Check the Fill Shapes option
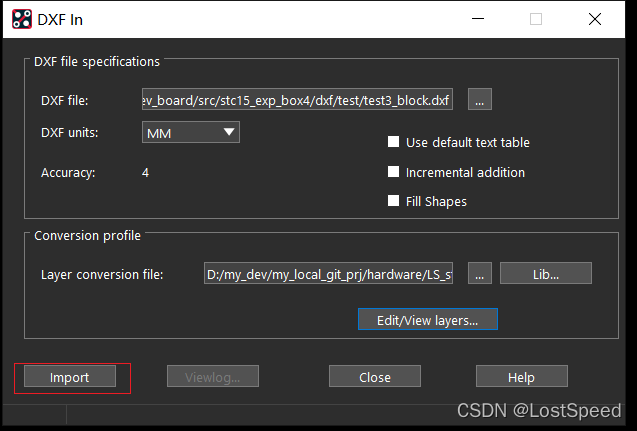The width and height of the screenshot is (637, 431). [x=394, y=201]
